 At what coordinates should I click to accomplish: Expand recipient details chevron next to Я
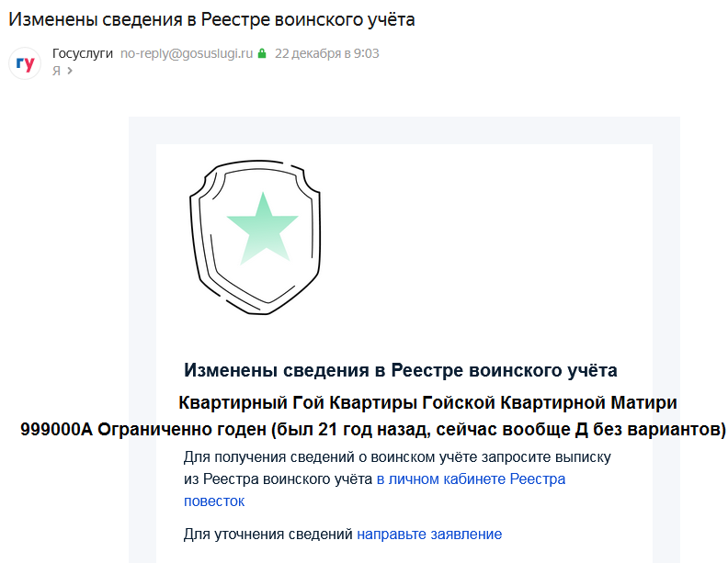(69, 71)
